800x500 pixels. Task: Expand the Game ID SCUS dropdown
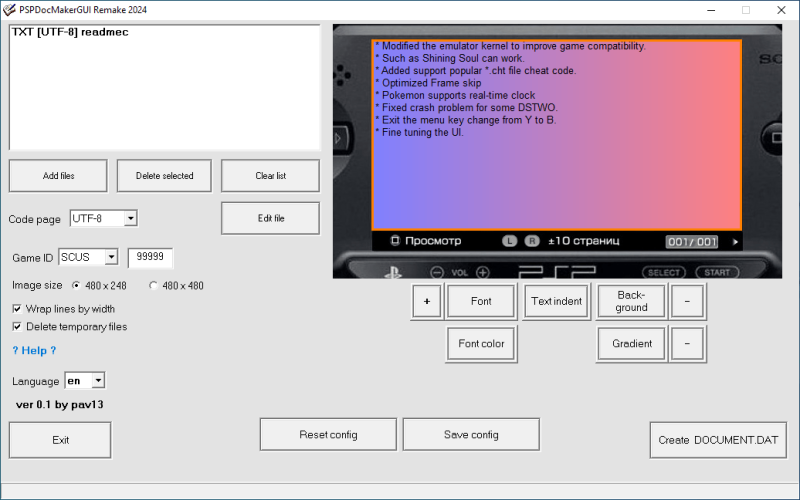111,257
